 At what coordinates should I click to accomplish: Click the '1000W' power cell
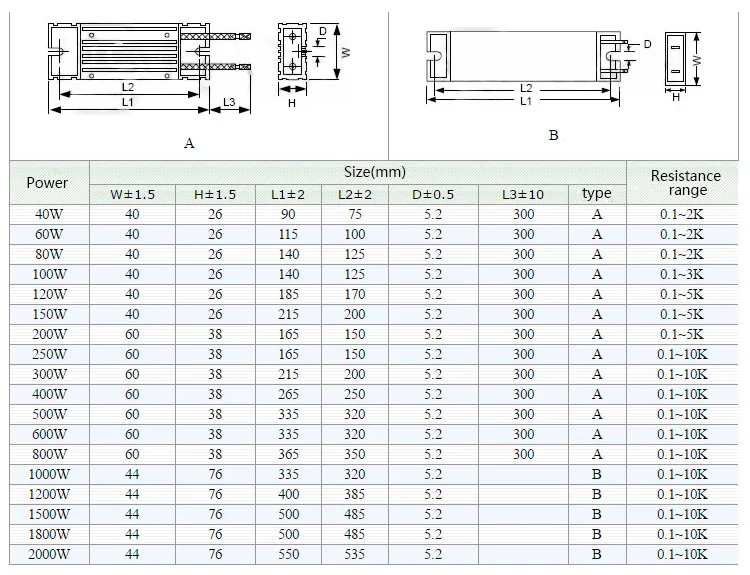[x=49, y=475]
